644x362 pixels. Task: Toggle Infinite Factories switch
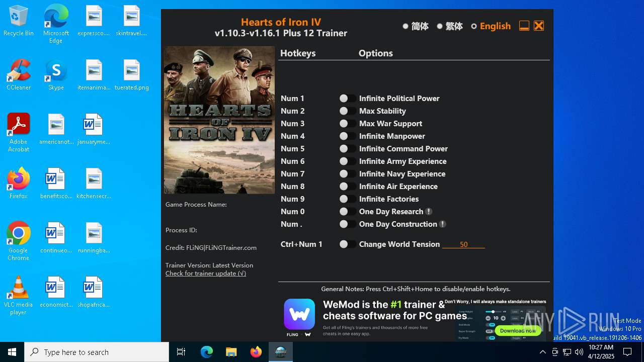point(347,199)
